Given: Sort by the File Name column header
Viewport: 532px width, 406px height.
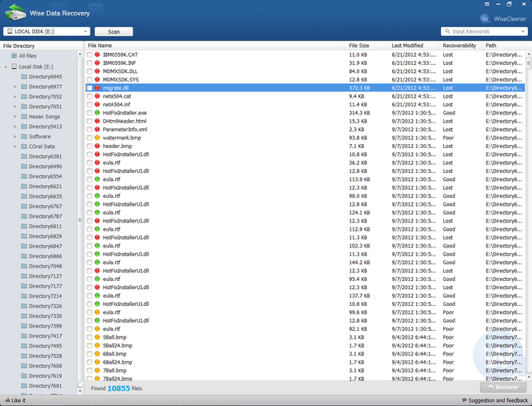Looking at the screenshot, I should tap(215, 46).
